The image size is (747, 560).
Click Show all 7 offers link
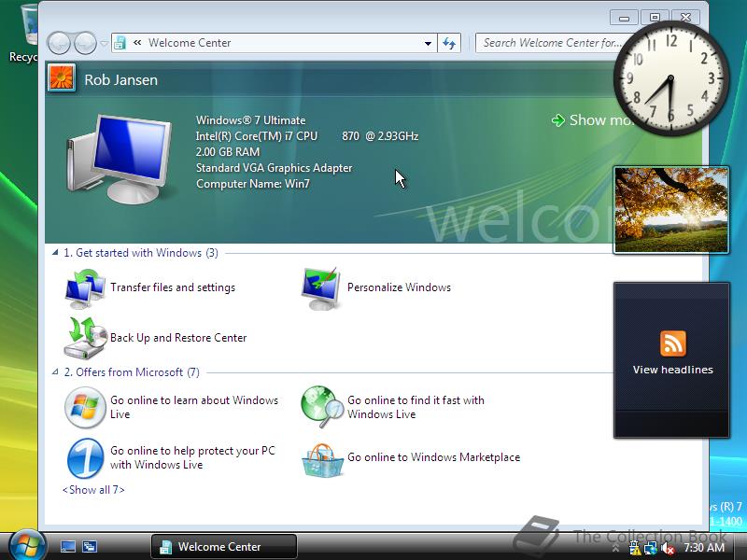93,489
